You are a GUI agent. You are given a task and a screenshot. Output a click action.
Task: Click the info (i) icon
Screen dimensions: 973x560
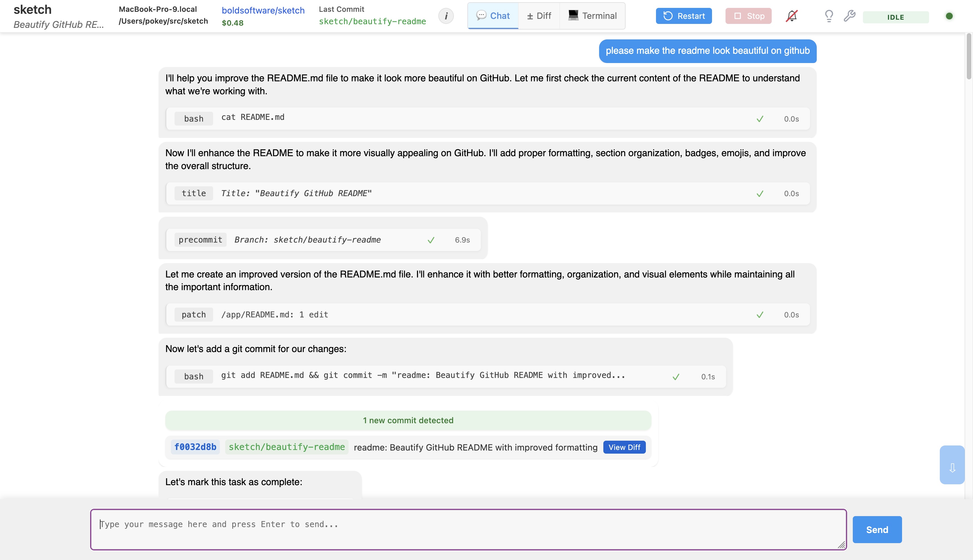pyautogui.click(x=446, y=16)
